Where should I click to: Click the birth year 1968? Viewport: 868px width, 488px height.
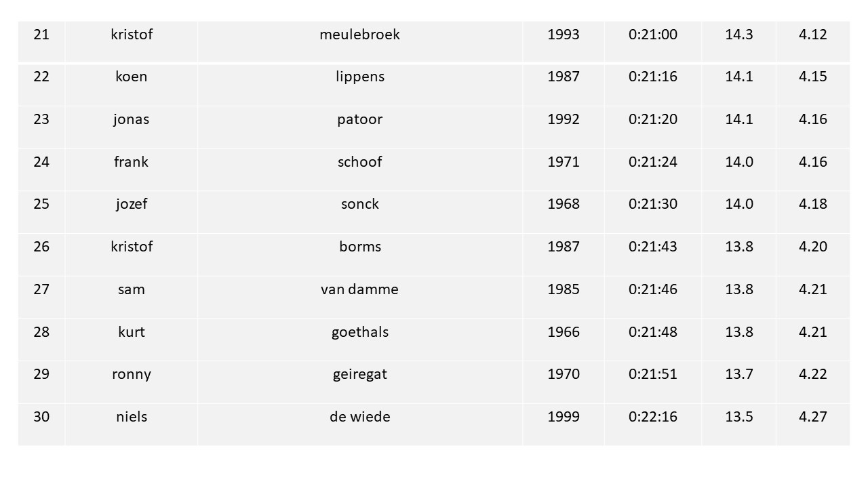pyautogui.click(x=564, y=204)
